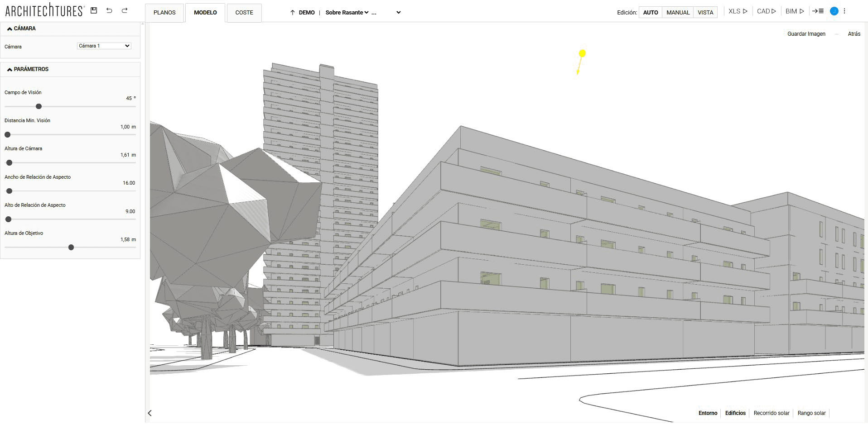Activate VISTA edition mode
The width and height of the screenshot is (868, 424).
click(x=705, y=12)
